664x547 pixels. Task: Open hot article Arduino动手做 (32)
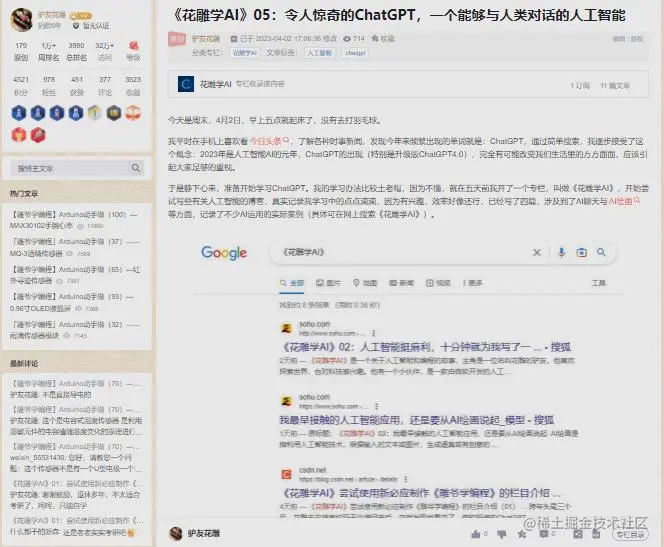(x=75, y=330)
